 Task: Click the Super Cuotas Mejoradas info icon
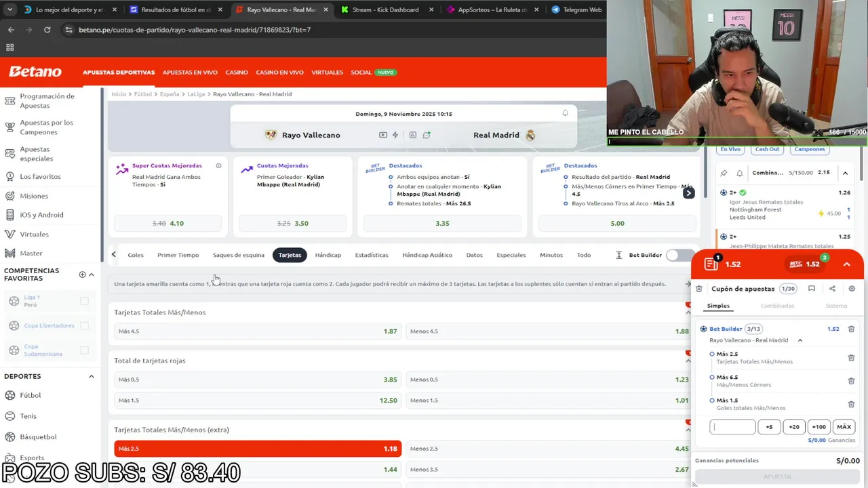coord(218,165)
